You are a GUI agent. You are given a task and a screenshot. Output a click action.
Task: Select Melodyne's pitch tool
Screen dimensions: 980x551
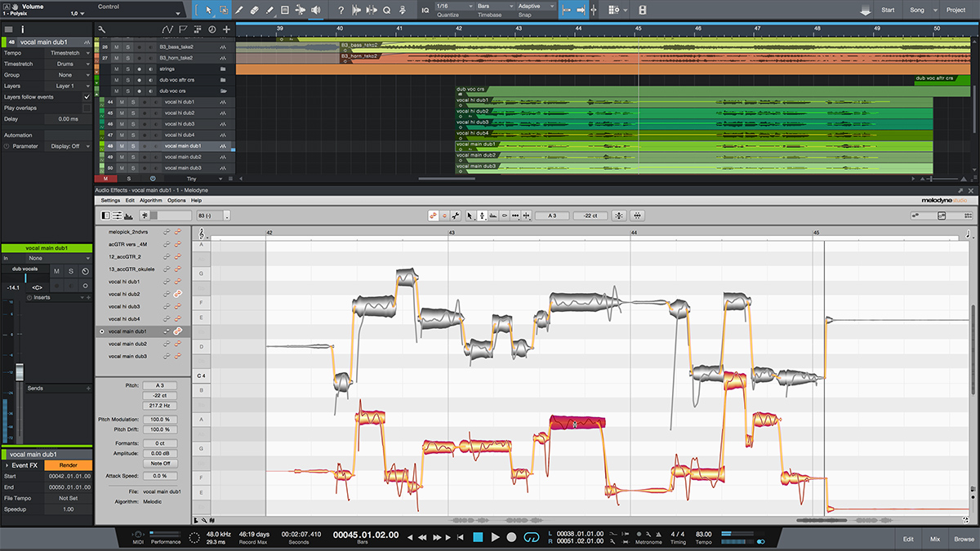(x=483, y=216)
